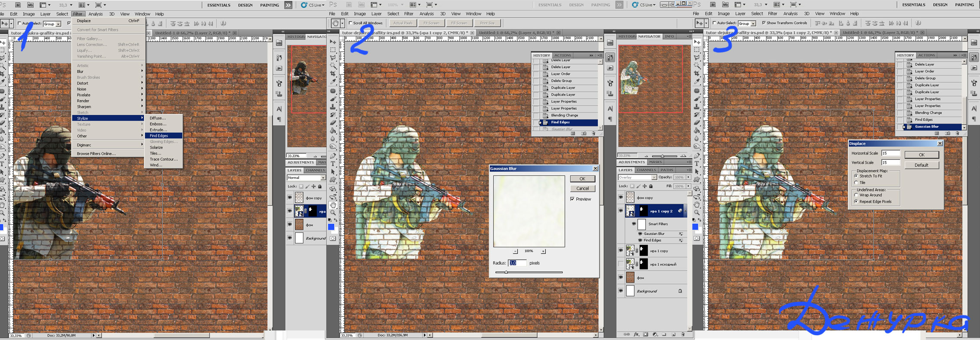Click trash icon at bottom of Layers panel
The width and height of the screenshot is (980, 340).
tap(683, 334)
